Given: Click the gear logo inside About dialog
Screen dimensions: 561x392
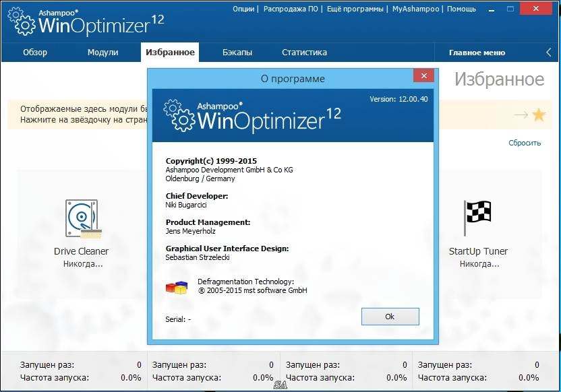Looking at the screenshot, I should 179,115.
